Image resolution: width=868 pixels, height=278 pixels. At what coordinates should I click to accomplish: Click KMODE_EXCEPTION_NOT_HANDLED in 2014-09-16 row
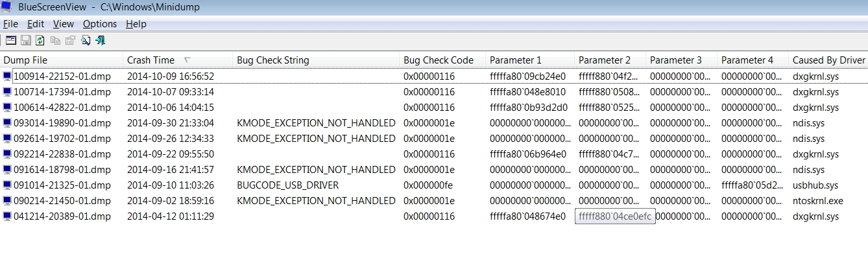[316, 169]
